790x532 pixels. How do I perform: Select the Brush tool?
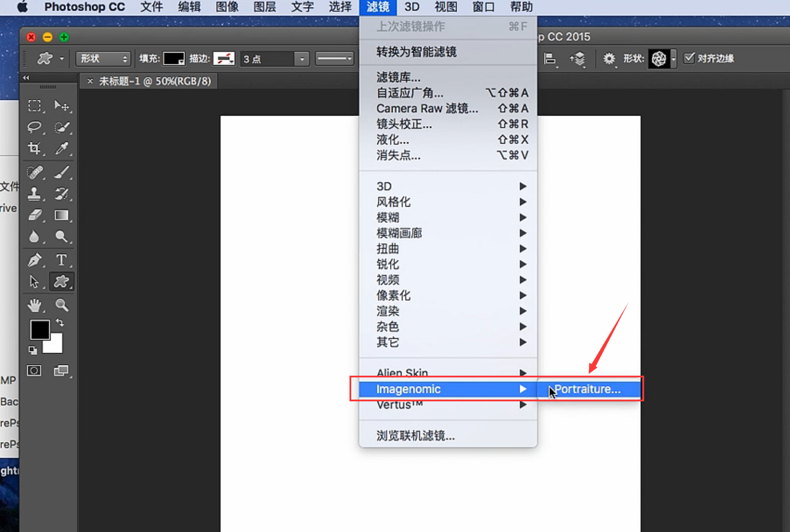(x=61, y=172)
